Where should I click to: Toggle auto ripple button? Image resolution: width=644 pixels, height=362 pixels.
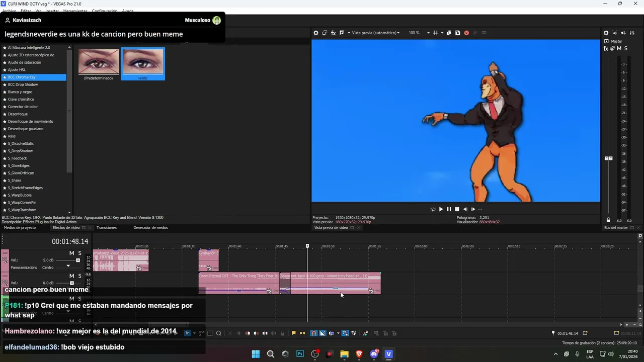coord(331,333)
